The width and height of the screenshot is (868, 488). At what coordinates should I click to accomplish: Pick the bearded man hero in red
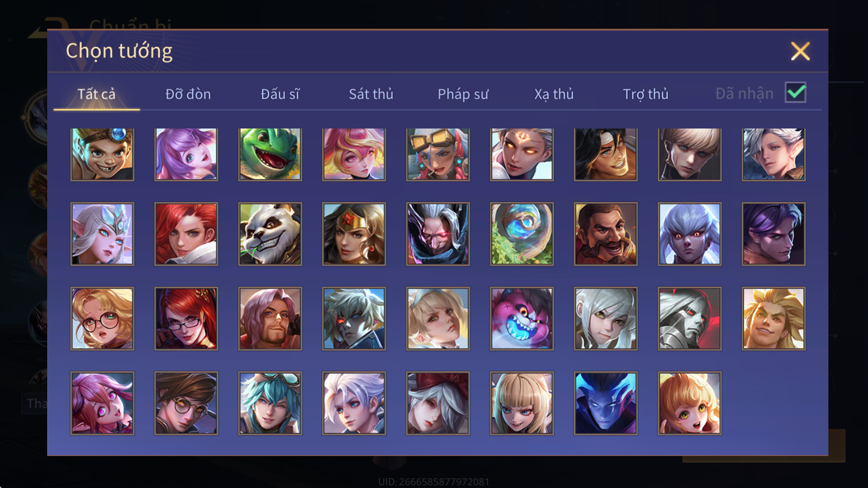[x=605, y=234]
